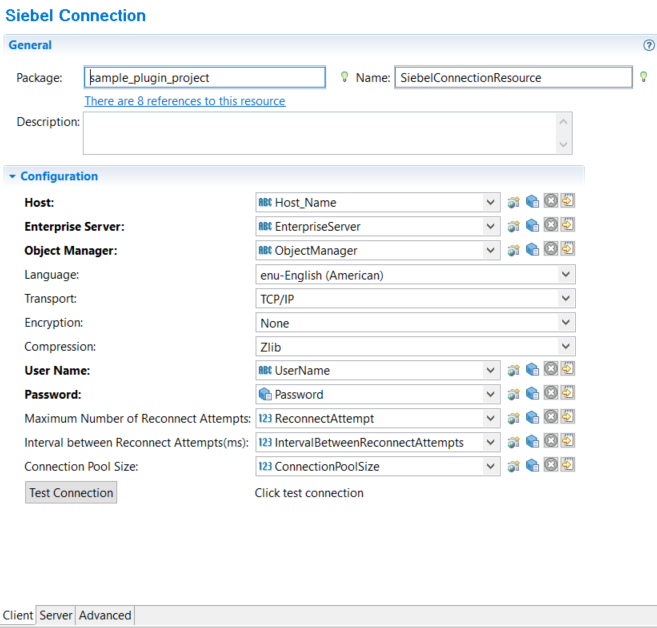Click into the Description text area

pyautogui.click(x=321, y=133)
